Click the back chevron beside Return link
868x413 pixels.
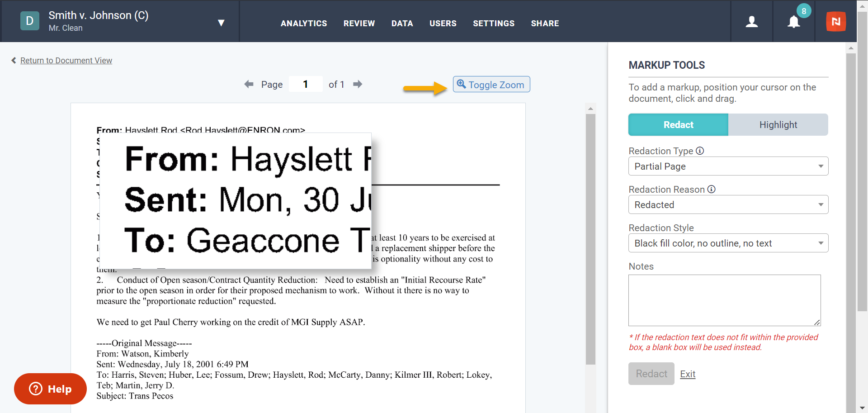14,61
